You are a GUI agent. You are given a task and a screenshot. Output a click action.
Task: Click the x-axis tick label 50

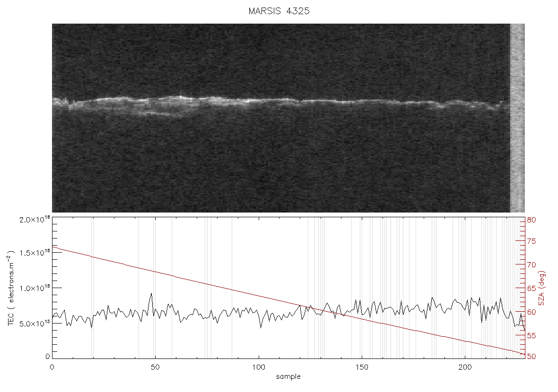point(155,367)
